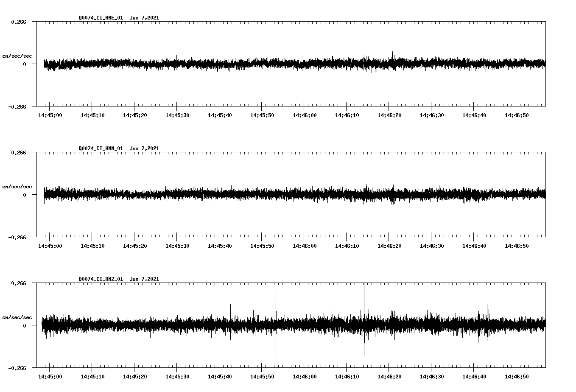Pick 14:45:20 time label under HNZ plot
Viewport: 576px width, 392px height.
tap(135, 377)
